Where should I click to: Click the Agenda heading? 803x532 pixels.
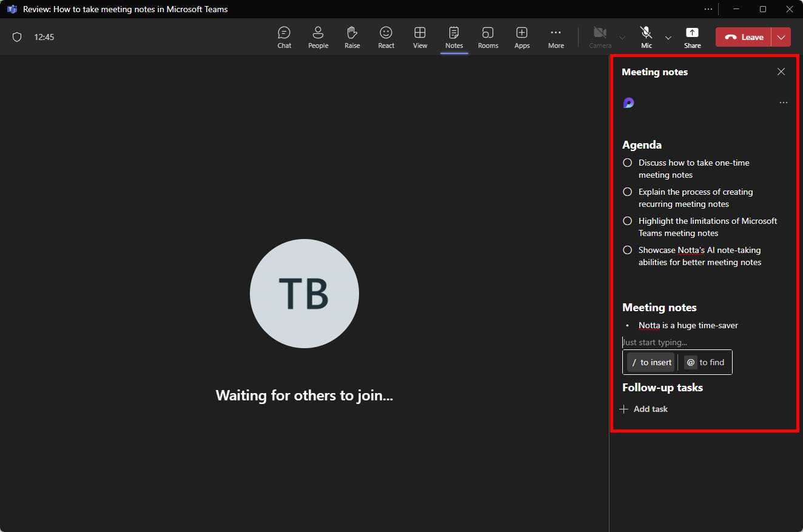pos(642,145)
